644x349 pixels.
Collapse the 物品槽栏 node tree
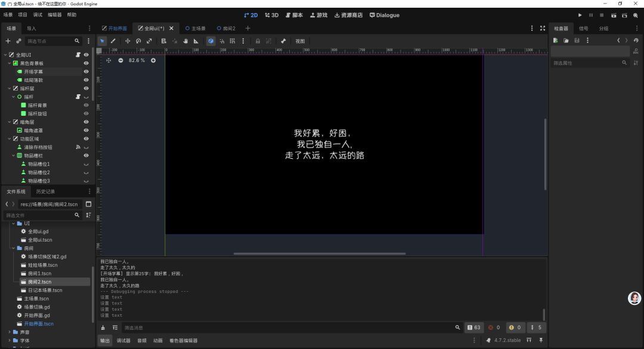point(14,155)
